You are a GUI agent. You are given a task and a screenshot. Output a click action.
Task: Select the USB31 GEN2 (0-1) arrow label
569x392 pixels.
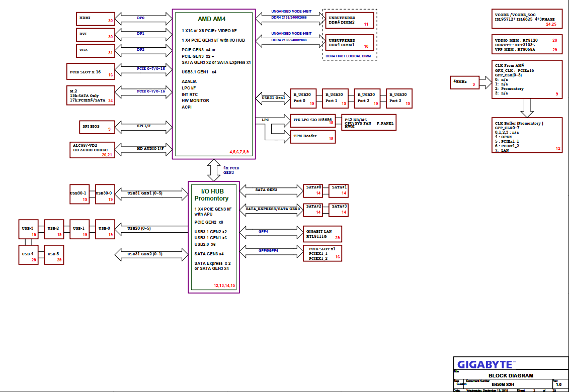pyautogui.click(x=145, y=254)
